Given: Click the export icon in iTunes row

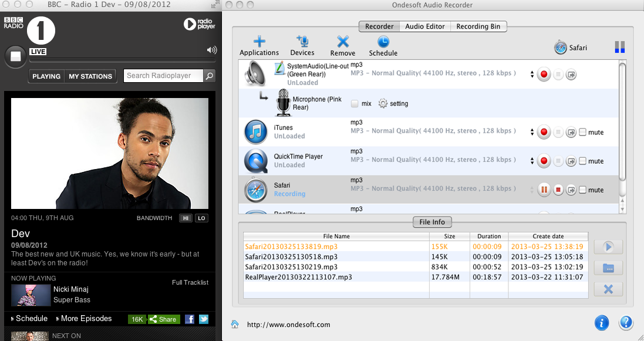Looking at the screenshot, I should coord(571,132).
